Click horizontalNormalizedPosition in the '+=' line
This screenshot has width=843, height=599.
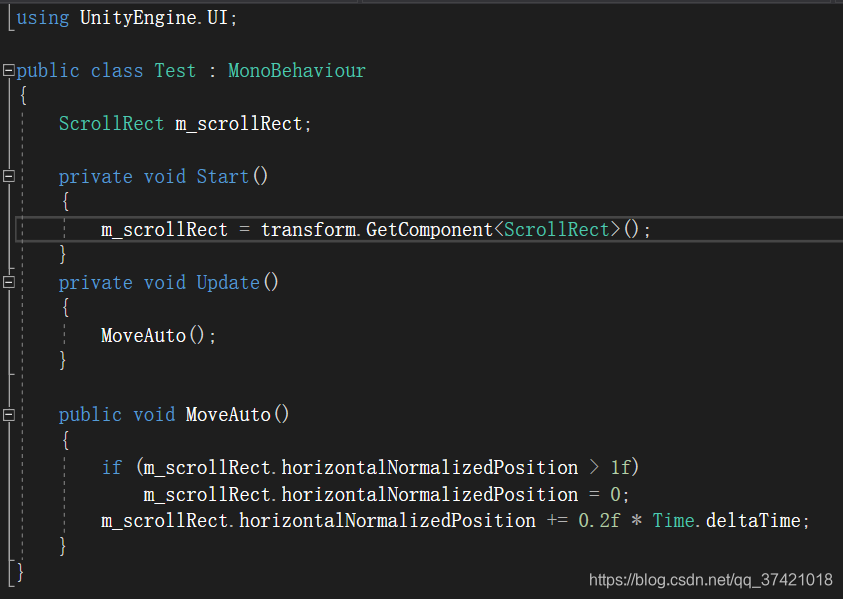point(387,520)
